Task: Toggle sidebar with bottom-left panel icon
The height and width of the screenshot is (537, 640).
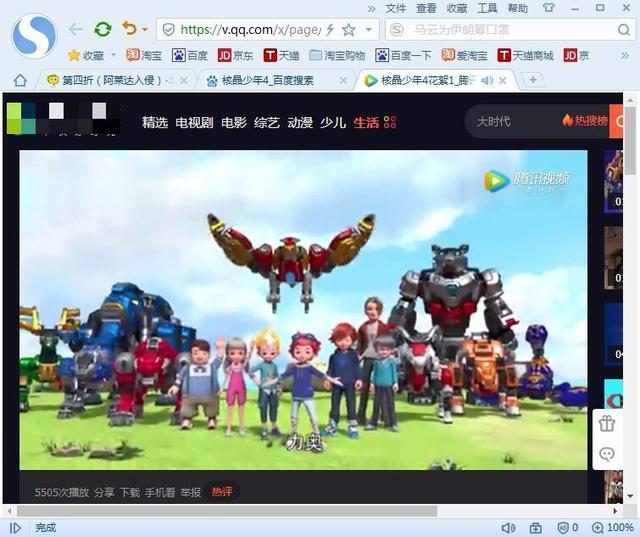Action: pyautogui.click(x=15, y=527)
